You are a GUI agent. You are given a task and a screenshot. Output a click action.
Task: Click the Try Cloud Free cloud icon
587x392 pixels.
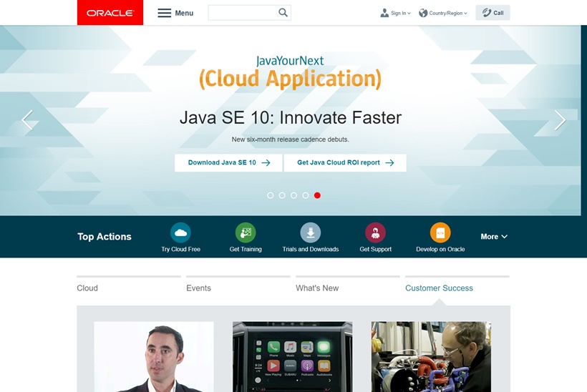(181, 232)
